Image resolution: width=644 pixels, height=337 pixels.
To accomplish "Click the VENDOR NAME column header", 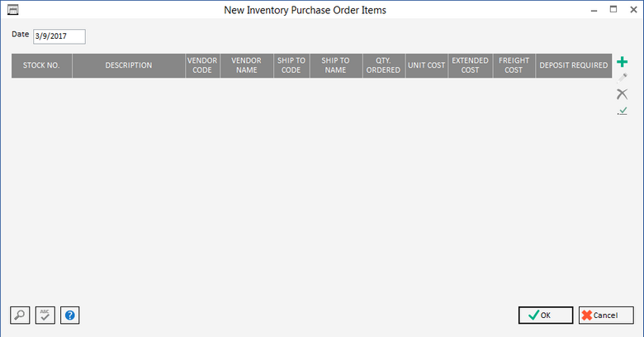I will (x=247, y=65).
